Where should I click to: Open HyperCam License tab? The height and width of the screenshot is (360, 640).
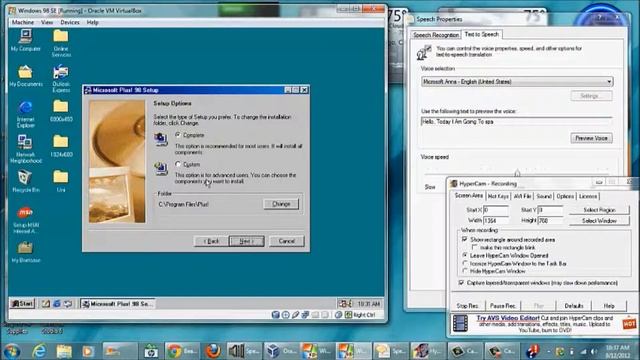[x=588, y=196]
